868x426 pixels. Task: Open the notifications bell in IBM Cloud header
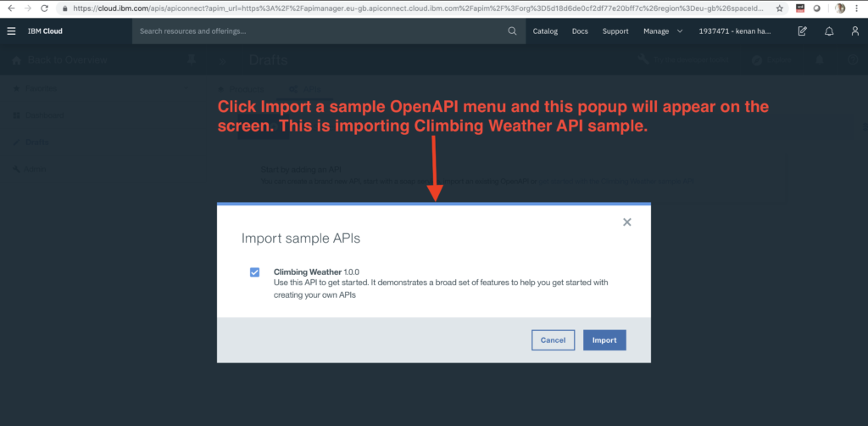[x=829, y=31]
